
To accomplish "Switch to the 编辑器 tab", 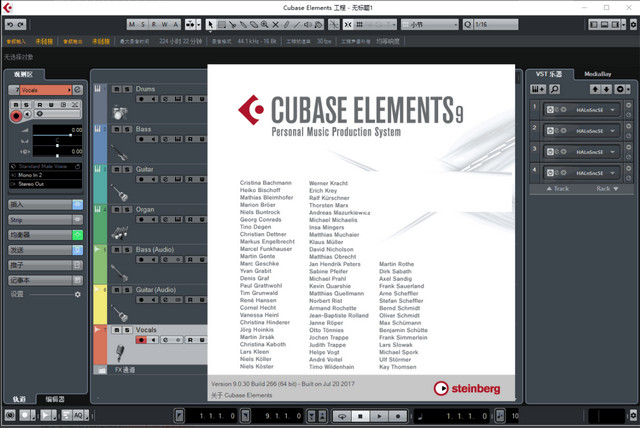I will [55, 399].
